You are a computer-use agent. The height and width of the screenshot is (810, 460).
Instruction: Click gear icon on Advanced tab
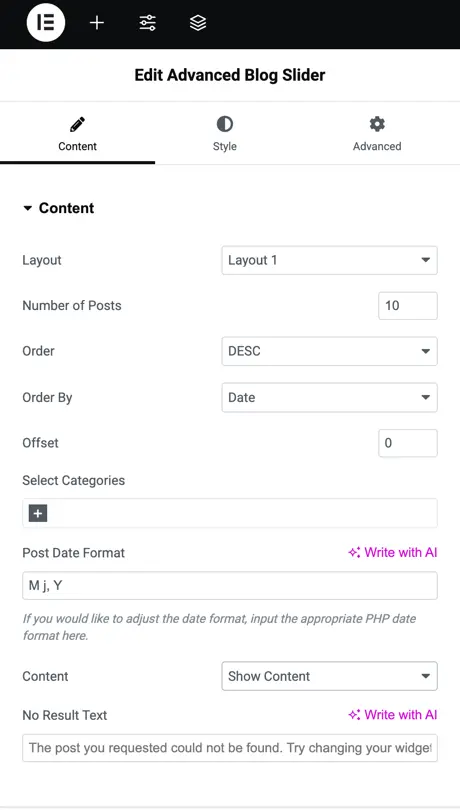click(x=377, y=124)
